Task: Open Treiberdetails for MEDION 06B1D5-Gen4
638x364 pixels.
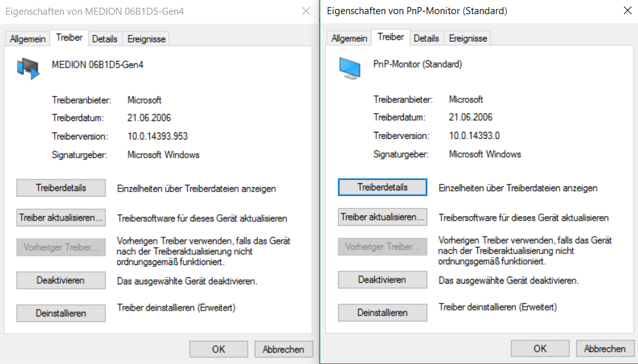Action: [x=61, y=188]
